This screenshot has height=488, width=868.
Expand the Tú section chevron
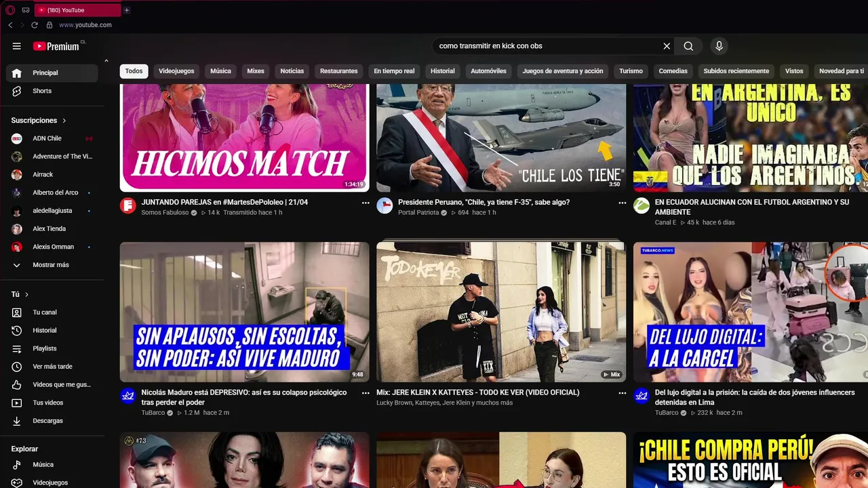(x=27, y=295)
